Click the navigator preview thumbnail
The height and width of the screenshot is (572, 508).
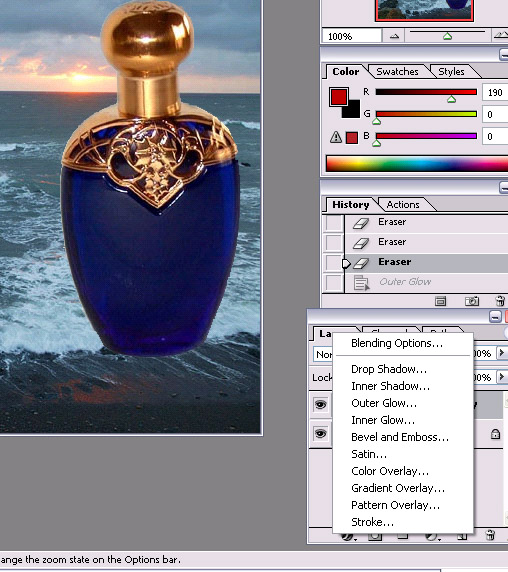(x=424, y=10)
